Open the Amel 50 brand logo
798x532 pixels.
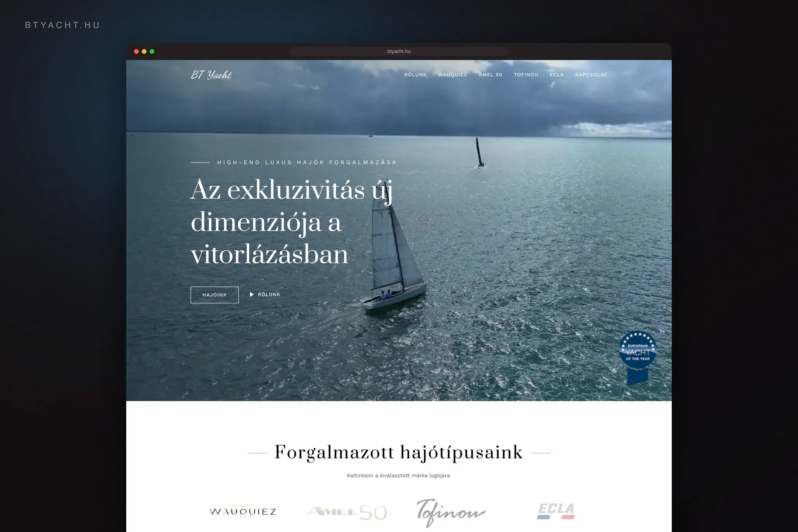(x=348, y=512)
